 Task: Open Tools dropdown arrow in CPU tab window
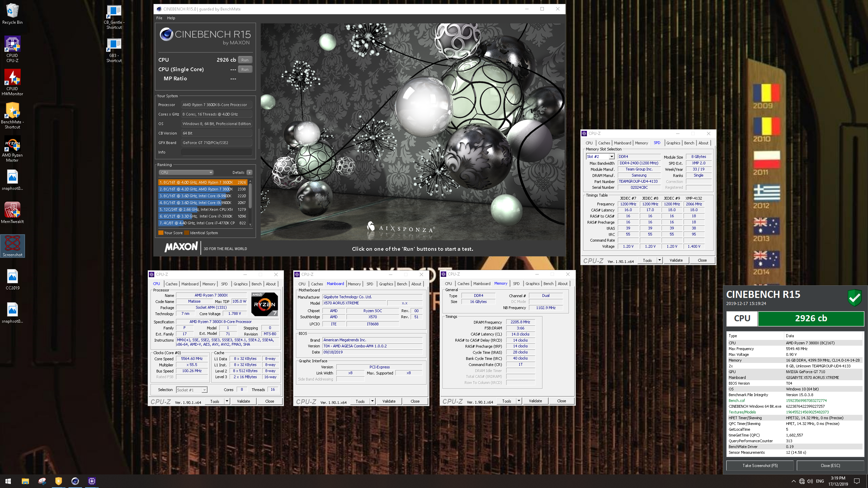click(x=227, y=401)
